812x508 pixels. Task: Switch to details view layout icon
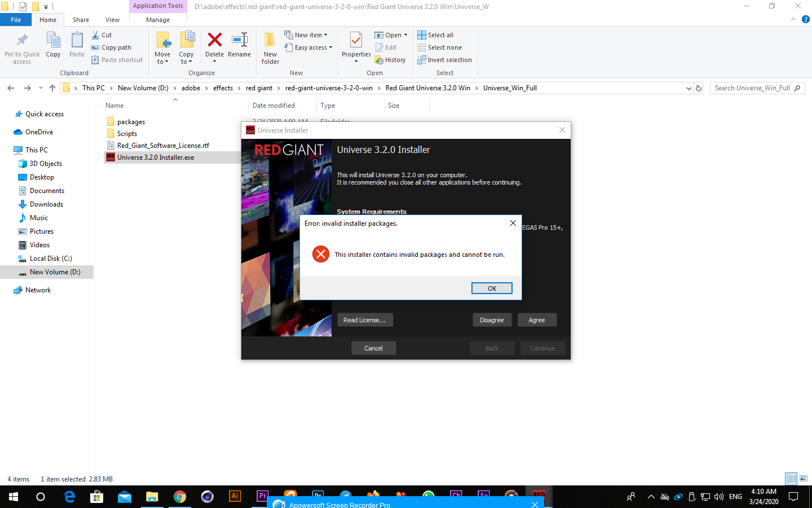pyautogui.click(x=791, y=479)
